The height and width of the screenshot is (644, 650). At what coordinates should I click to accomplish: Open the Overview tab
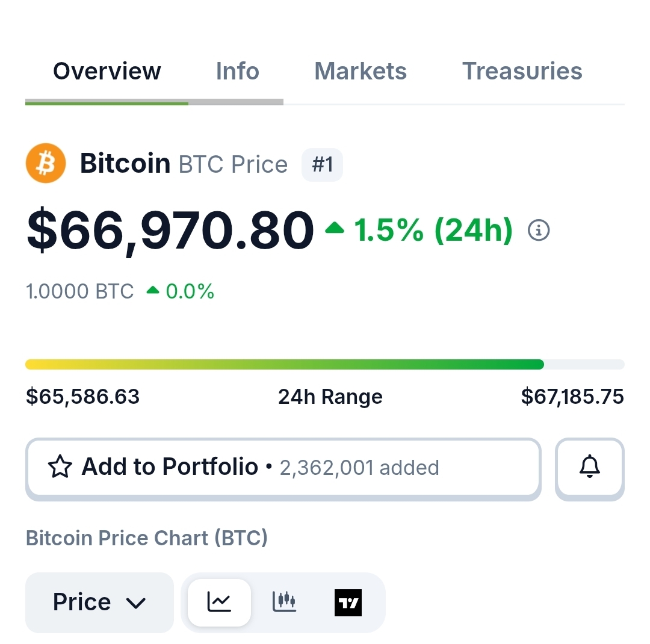(x=107, y=71)
